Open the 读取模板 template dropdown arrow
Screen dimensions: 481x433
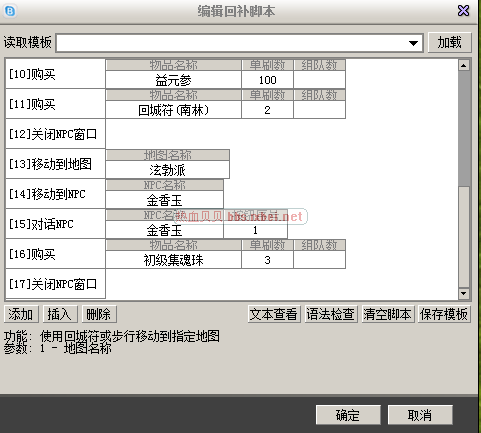click(x=413, y=43)
